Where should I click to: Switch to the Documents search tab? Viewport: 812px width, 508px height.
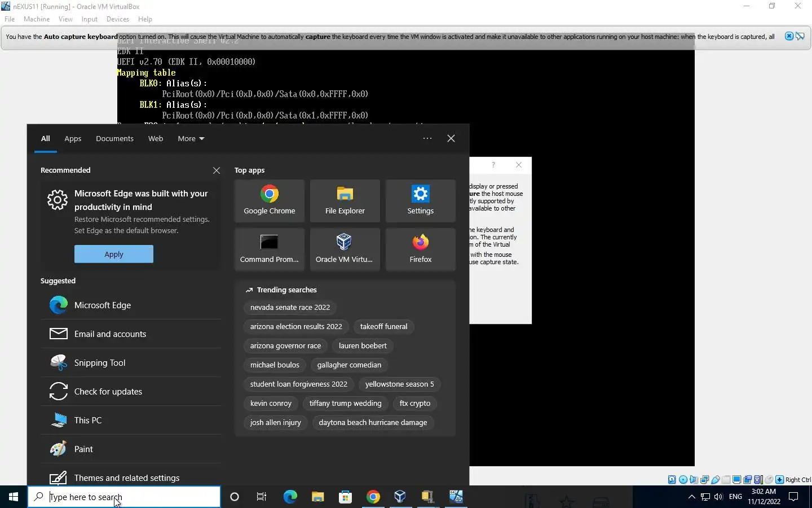point(114,138)
